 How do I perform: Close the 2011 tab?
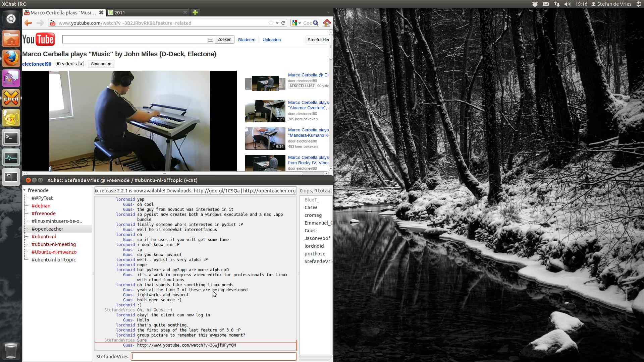click(185, 12)
